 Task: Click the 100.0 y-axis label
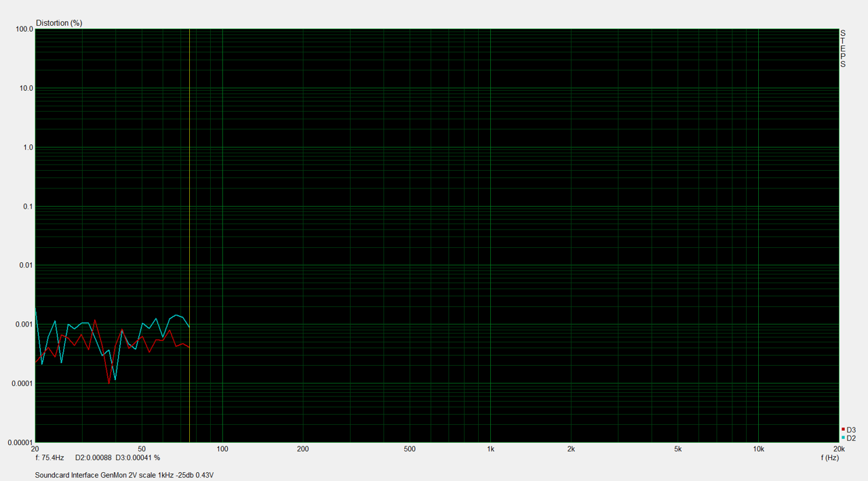(25, 30)
